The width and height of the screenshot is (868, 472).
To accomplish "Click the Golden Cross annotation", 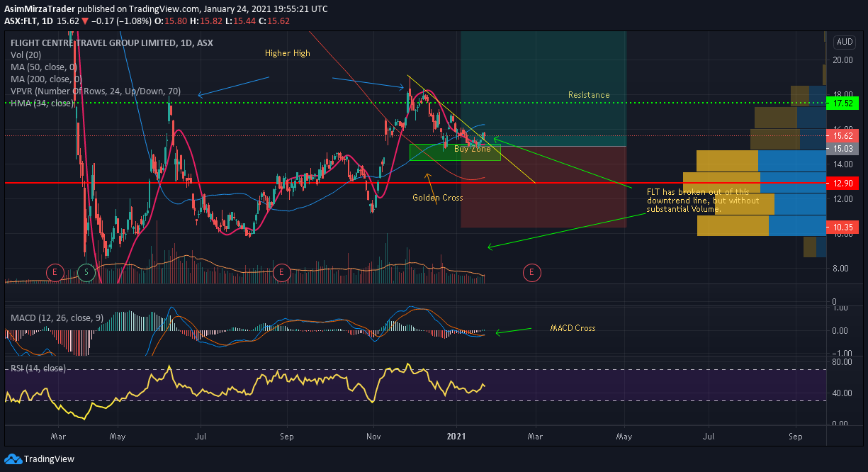I will 438,198.
